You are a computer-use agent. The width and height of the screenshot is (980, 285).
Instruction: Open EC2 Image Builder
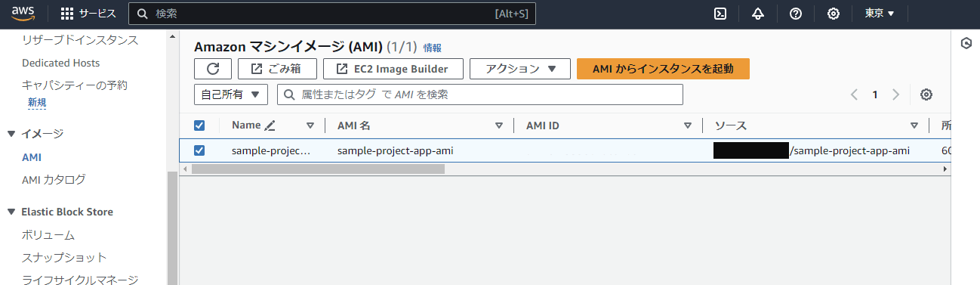tap(393, 69)
